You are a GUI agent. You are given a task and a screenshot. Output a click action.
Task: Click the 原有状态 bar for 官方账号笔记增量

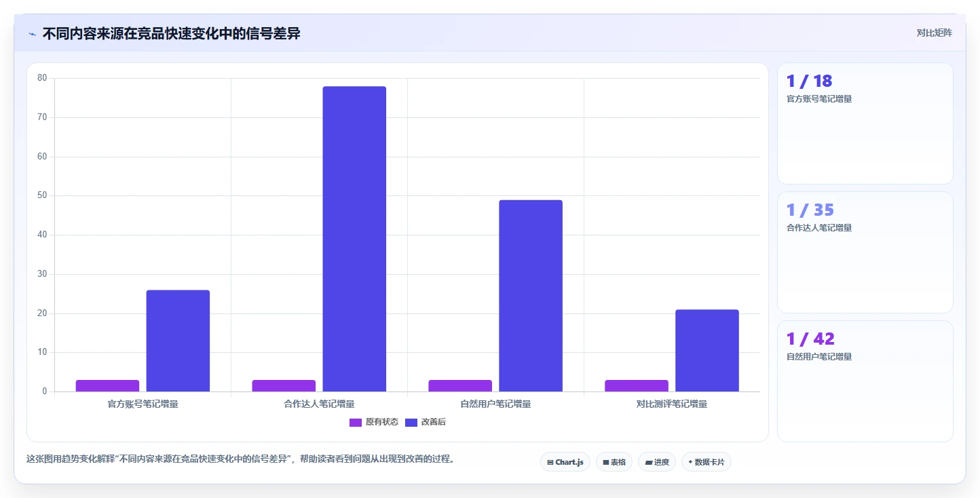point(107,386)
